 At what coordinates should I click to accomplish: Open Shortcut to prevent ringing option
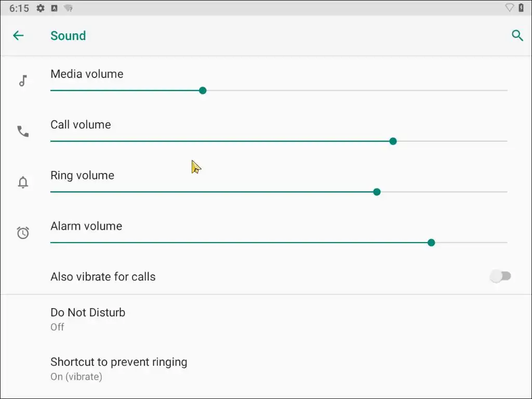pos(118,368)
